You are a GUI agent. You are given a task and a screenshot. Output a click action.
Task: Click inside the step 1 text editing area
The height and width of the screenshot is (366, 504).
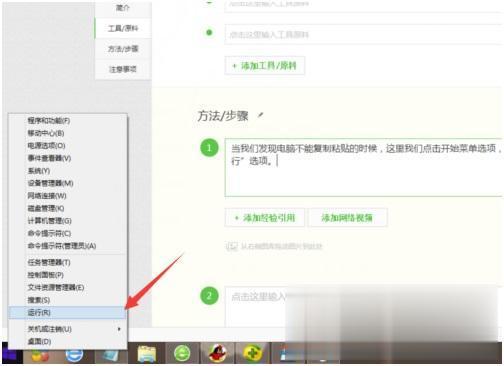tap(364, 167)
